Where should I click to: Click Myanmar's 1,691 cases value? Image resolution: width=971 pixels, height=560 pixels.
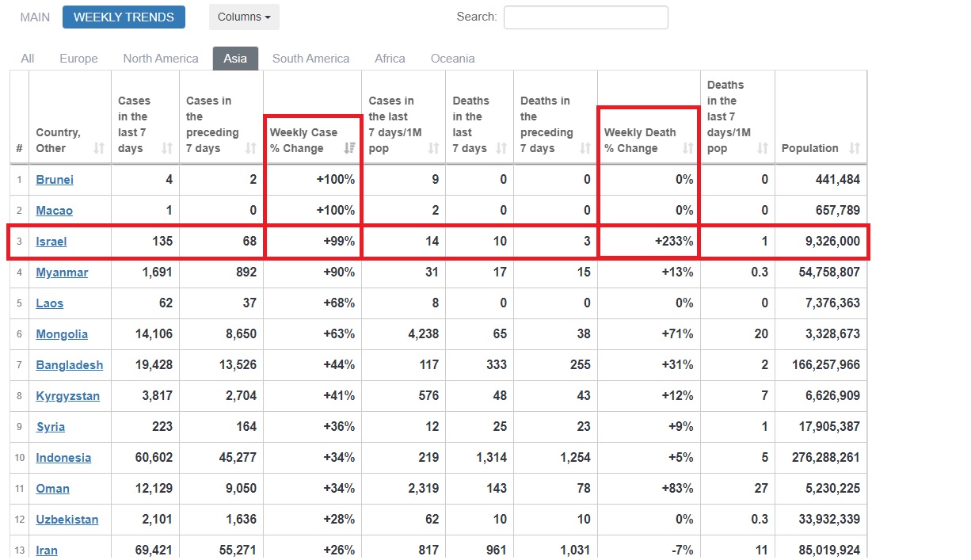[x=157, y=272]
